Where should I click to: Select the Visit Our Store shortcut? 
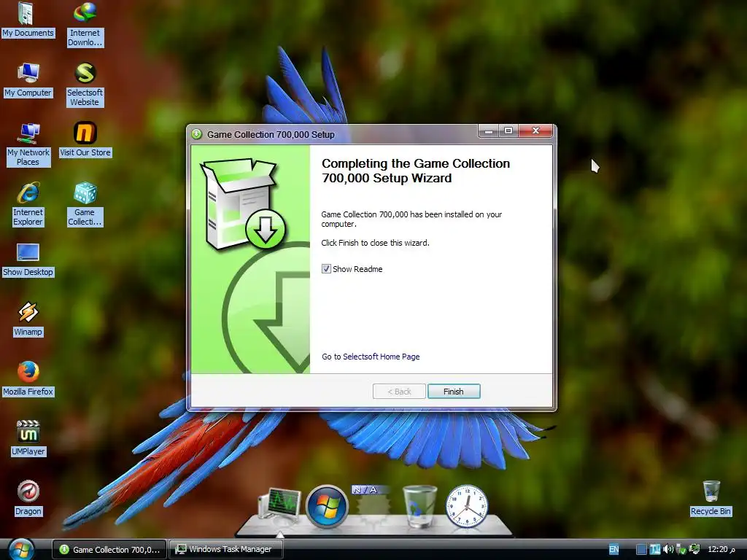click(x=85, y=139)
